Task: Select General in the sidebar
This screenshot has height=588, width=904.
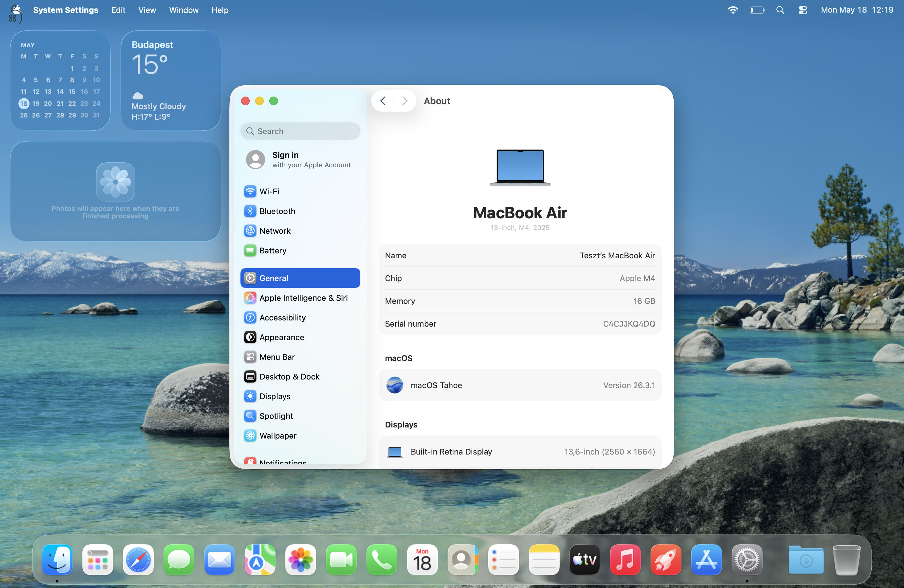Action: click(300, 278)
